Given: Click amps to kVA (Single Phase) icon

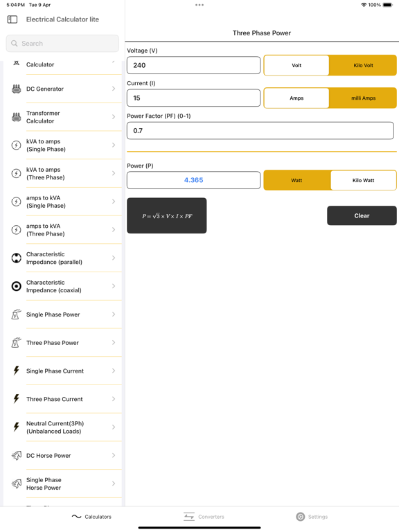Looking at the screenshot, I should [17, 202].
